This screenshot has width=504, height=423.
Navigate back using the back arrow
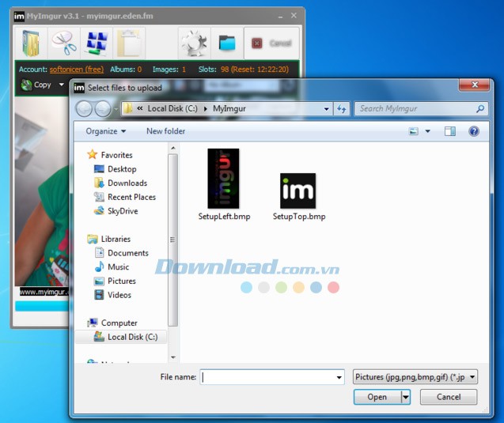(x=85, y=109)
